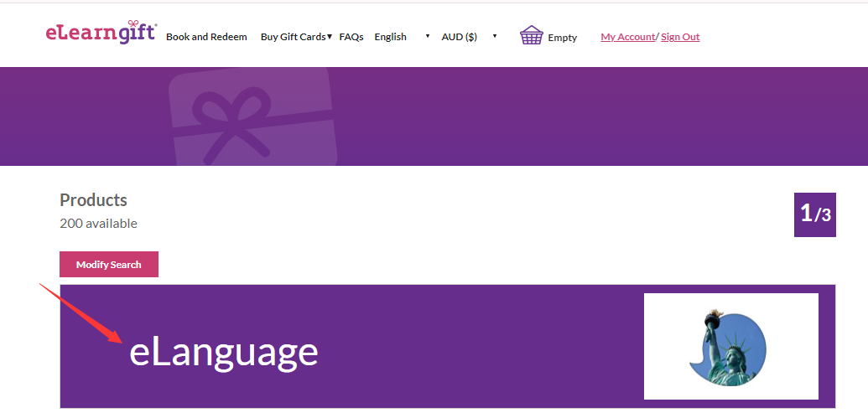Click the eLearngift logo
Viewport: 868px width, 413px height.
[x=101, y=32]
